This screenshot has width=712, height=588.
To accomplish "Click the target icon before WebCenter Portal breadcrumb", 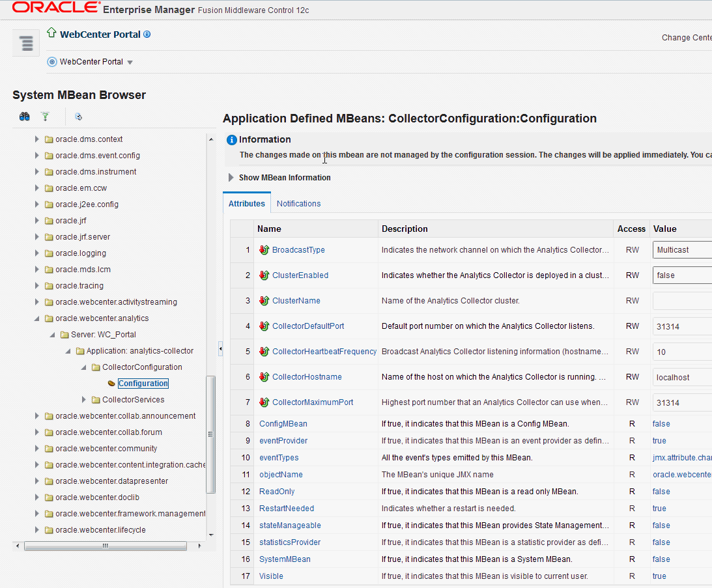I will [51, 61].
